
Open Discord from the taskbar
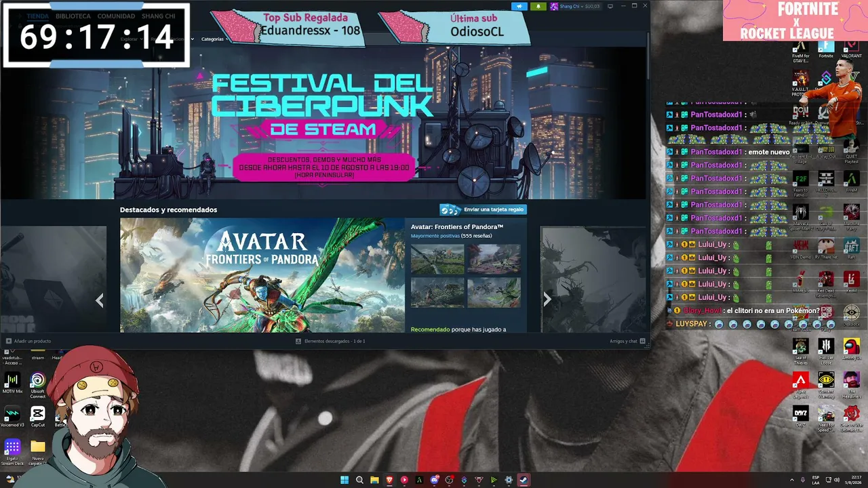pos(434,480)
